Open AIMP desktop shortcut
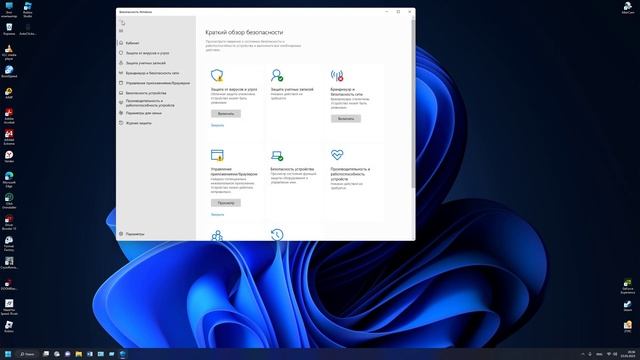This screenshot has width=640, height=360. click(x=9, y=93)
